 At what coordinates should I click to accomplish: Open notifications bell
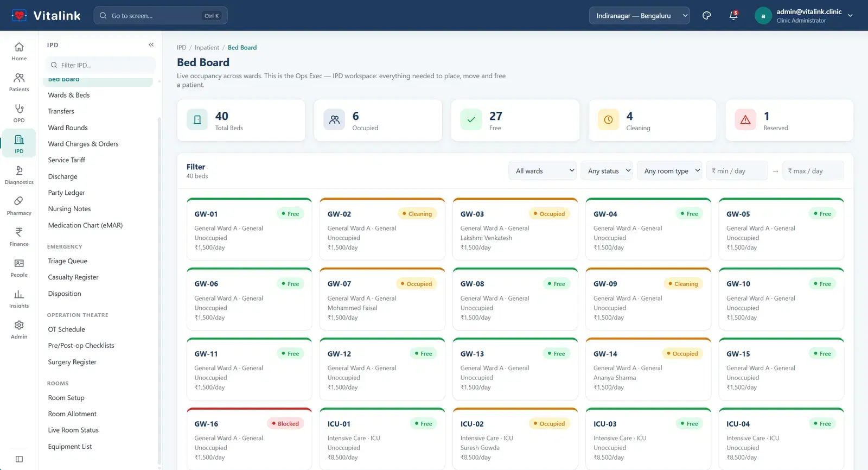pyautogui.click(x=733, y=16)
